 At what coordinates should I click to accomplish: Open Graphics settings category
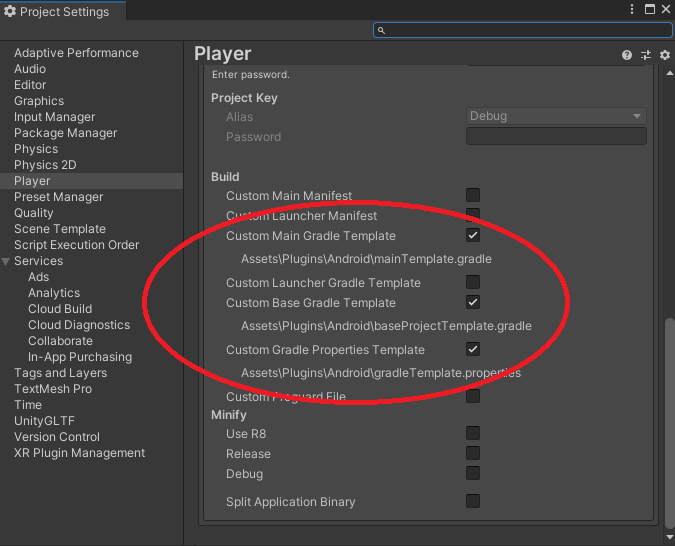[x=39, y=101]
